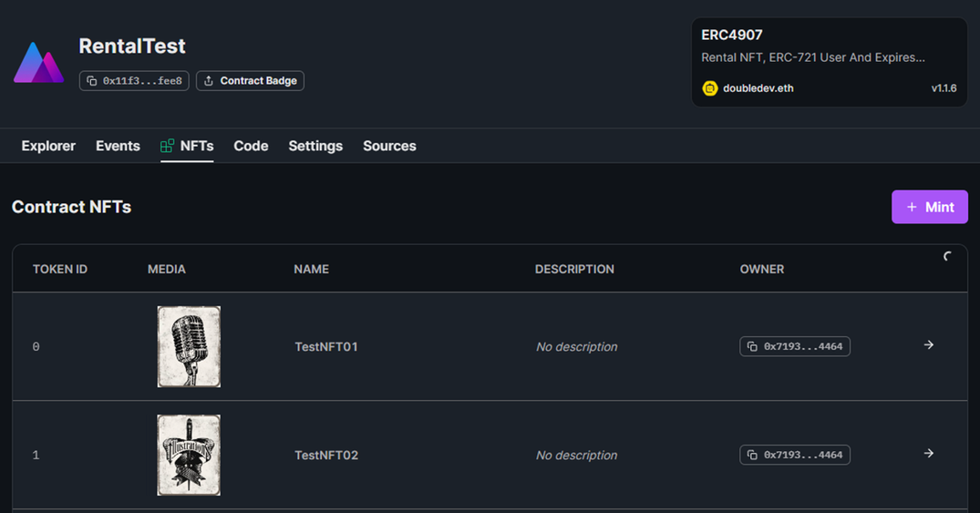Copy contract address 0x11f3...fee8
This screenshot has height=513, width=980.
134,81
